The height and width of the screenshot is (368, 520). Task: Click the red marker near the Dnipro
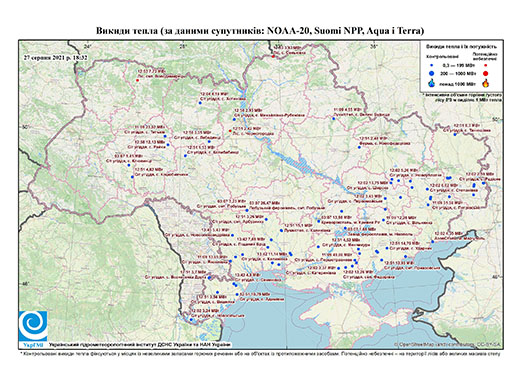click(x=230, y=131)
